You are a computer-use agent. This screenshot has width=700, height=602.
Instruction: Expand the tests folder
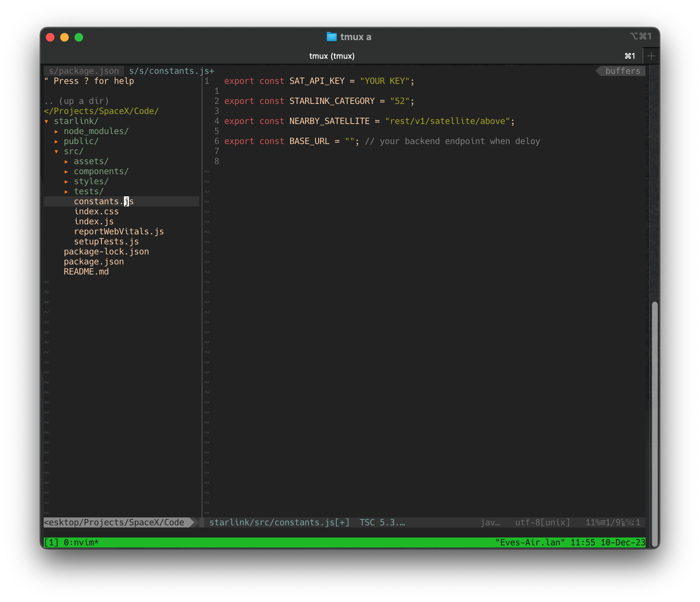pos(88,191)
